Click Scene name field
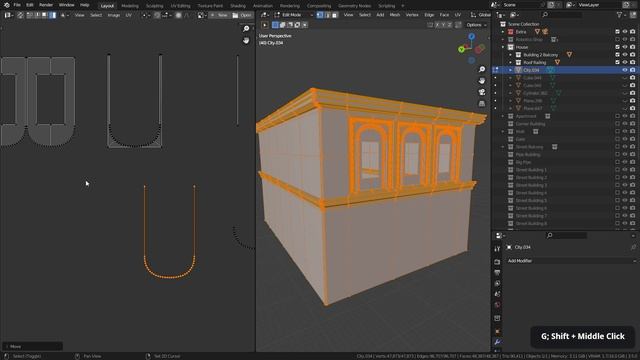Viewport: 640px width, 360px height. [523, 5]
